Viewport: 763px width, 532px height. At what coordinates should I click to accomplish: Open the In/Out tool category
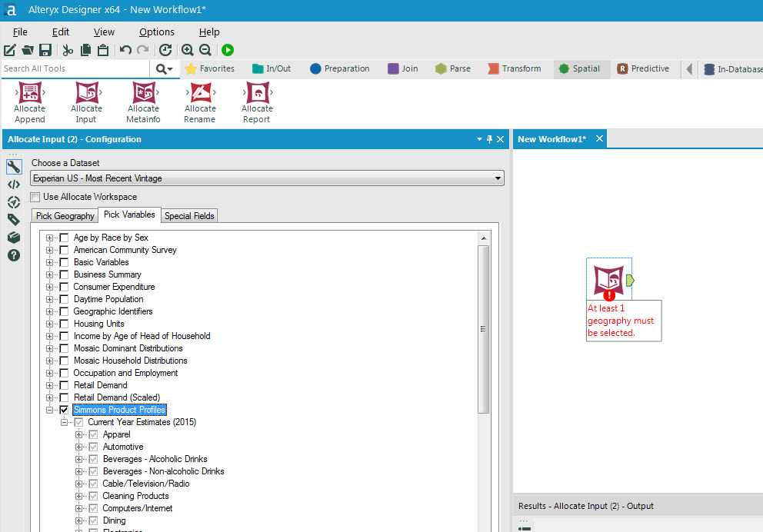pos(272,69)
